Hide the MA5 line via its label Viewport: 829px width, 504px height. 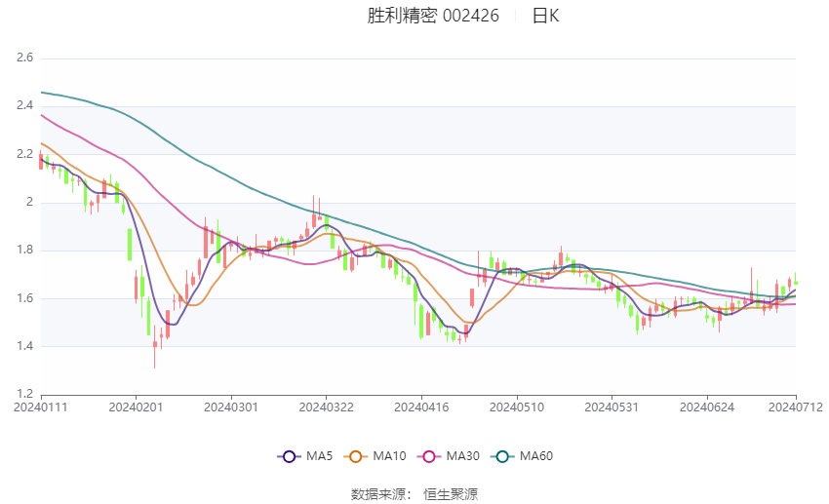[x=319, y=456]
